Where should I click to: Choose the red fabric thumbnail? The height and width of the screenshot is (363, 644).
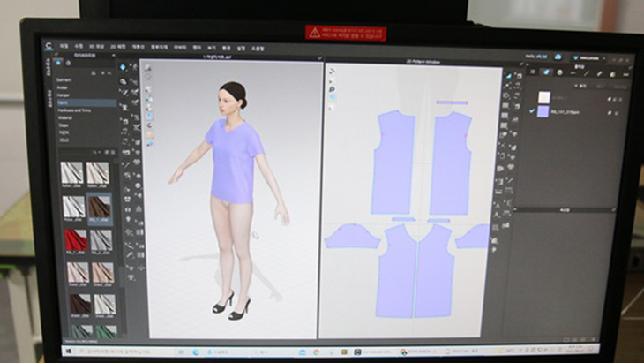[73, 239]
